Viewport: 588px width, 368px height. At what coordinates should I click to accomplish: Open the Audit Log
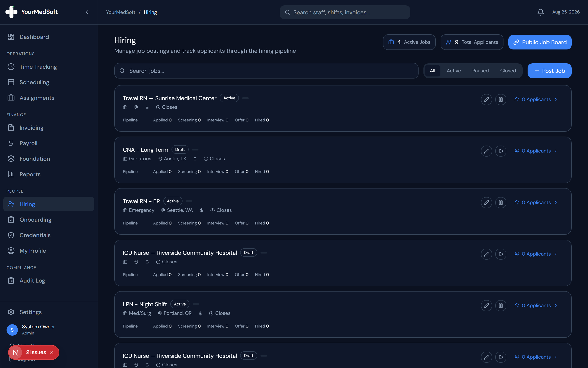tap(49, 281)
